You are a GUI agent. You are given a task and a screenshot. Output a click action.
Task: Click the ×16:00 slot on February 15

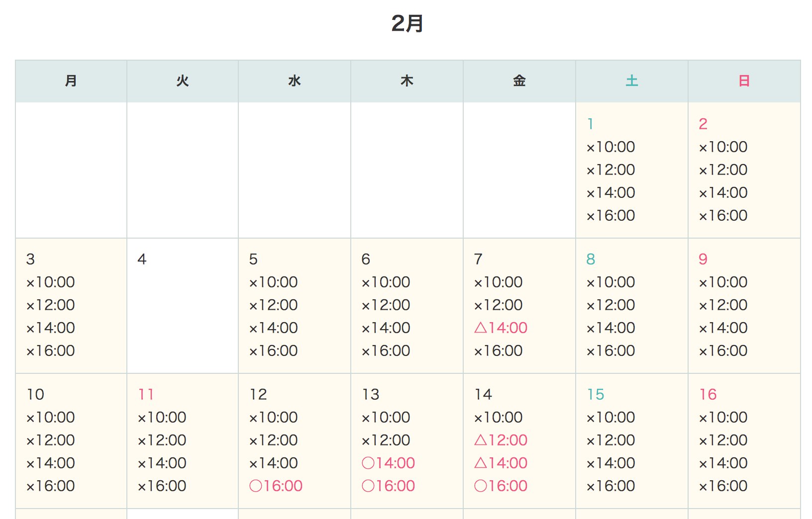click(x=610, y=486)
